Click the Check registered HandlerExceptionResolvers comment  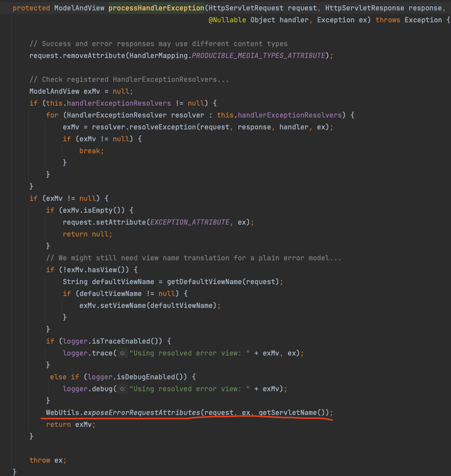click(x=129, y=79)
